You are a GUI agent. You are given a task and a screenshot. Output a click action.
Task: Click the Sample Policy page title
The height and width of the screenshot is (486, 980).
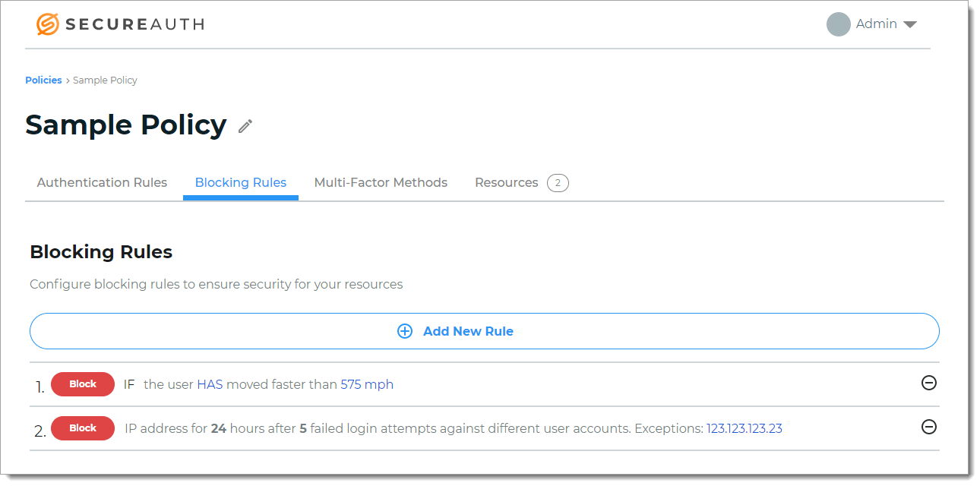126,125
